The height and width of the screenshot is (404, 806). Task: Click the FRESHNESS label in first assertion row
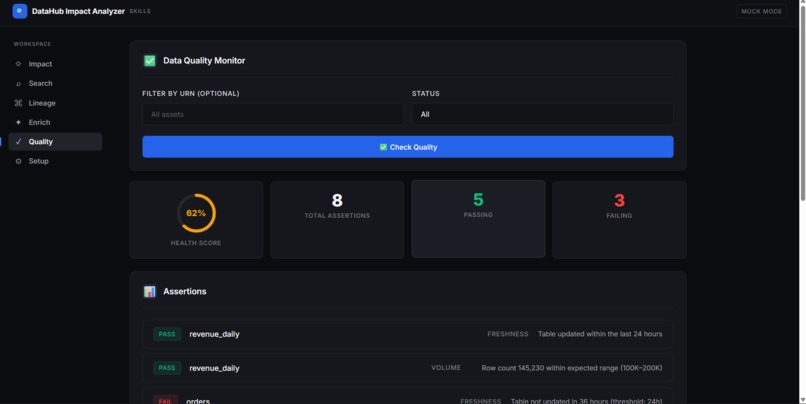point(507,334)
